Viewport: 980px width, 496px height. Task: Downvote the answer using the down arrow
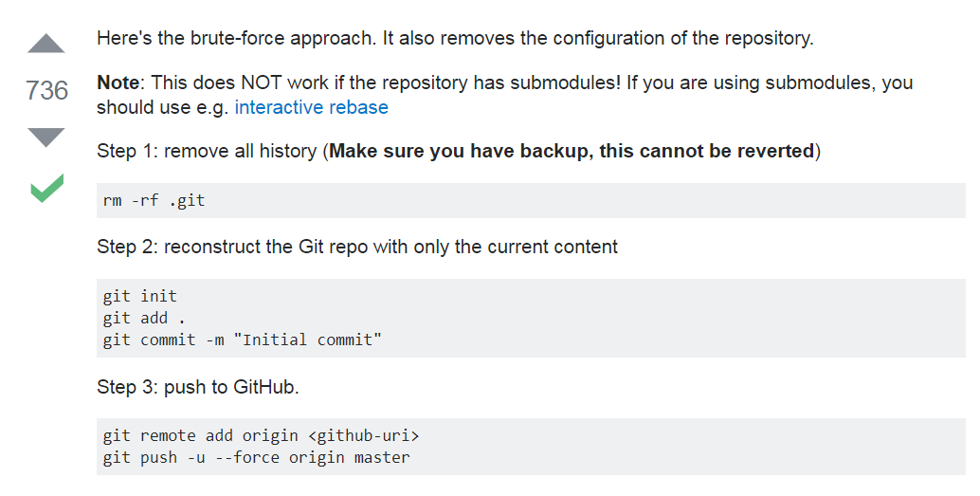[46, 137]
